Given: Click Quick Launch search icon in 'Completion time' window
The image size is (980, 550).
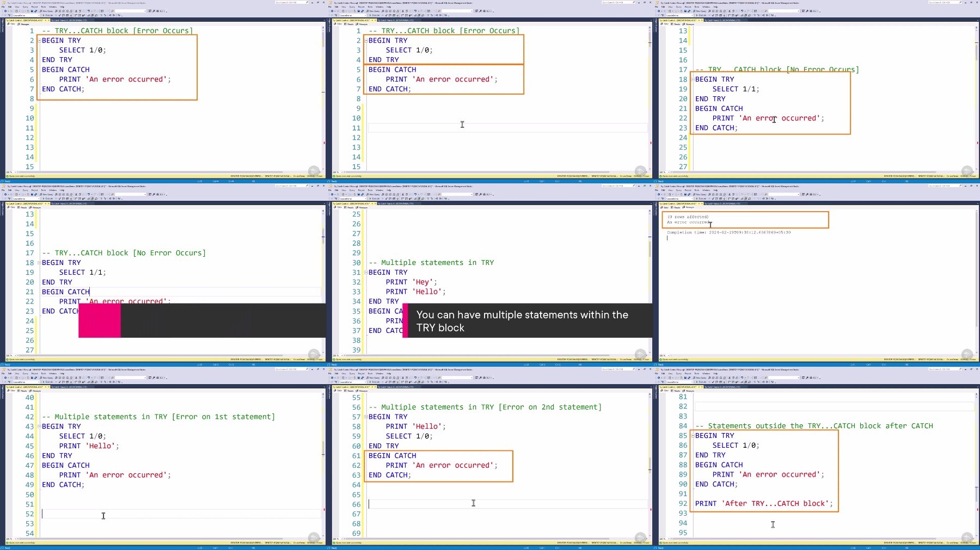Looking at the screenshot, I should (x=960, y=186).
